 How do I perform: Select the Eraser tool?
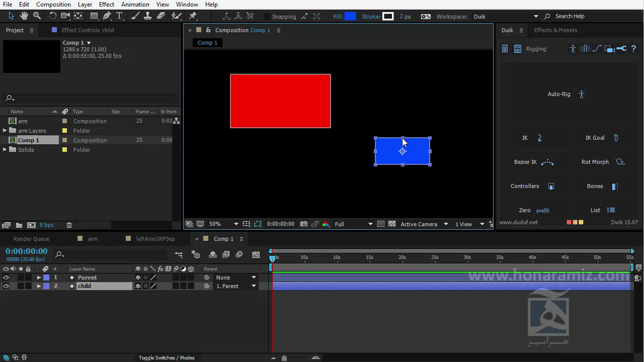pos(161,16)
